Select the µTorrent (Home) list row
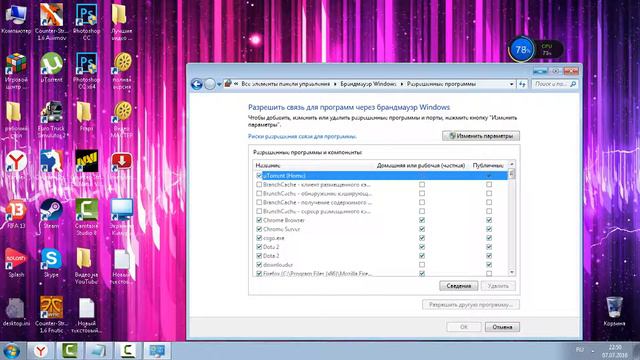This screenshot has height=360, width=640. 380,176
